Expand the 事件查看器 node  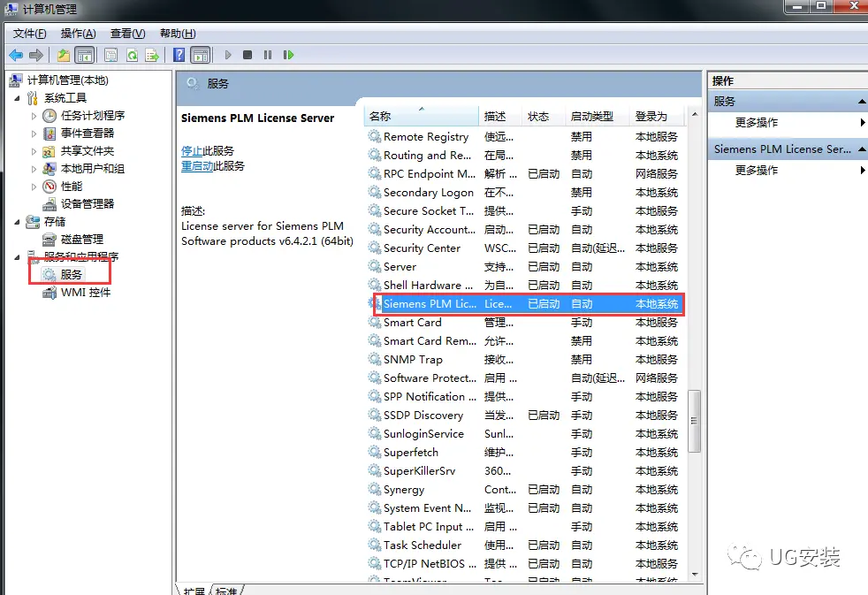(34, 133)
